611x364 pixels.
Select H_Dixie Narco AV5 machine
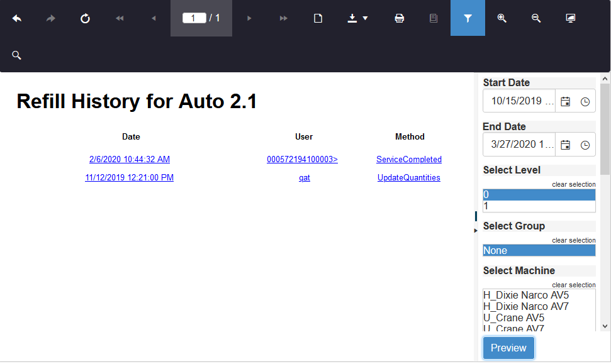(x=539, y=295)
